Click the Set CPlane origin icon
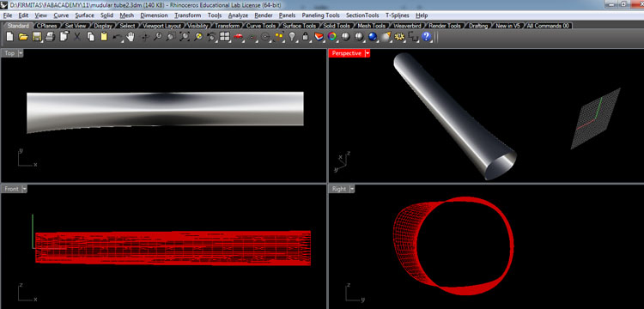This screenshot has width=644, height=309. pyautogui.click(x=252, y=37)
